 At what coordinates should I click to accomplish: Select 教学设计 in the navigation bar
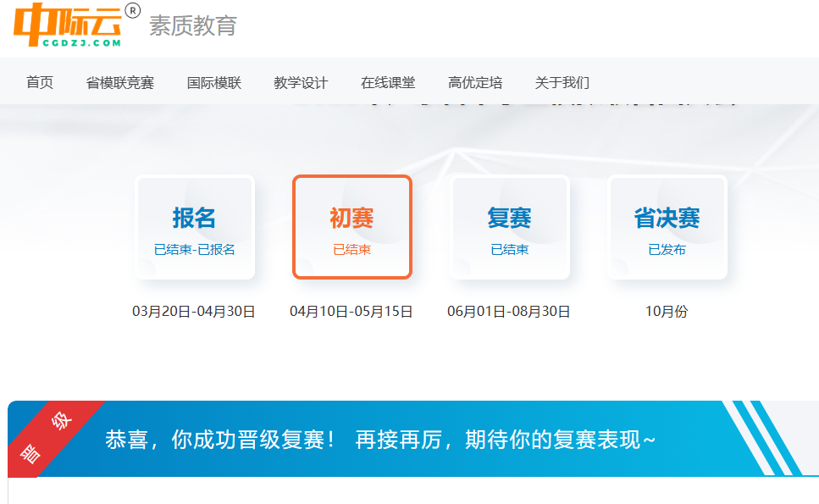click(x=301, y=82)
